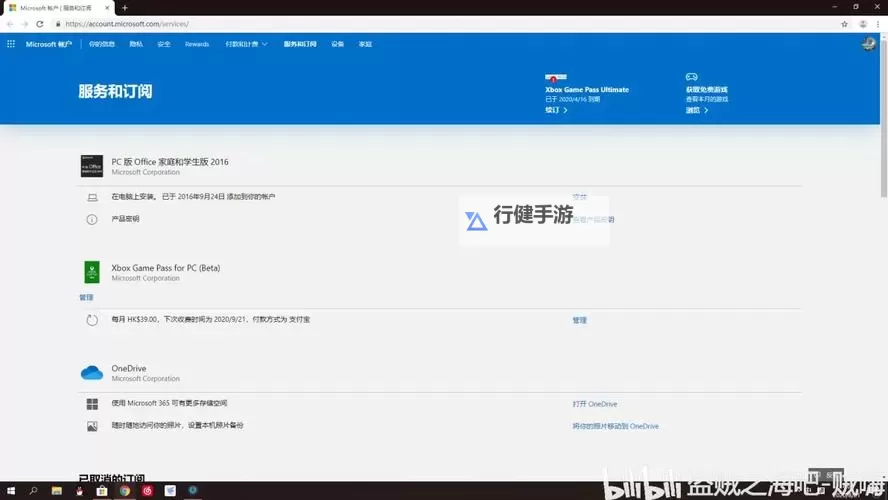Select the 服务和订阅 navigation tab
This screenshot has height=500, width=888.
[x=300, y=44]
